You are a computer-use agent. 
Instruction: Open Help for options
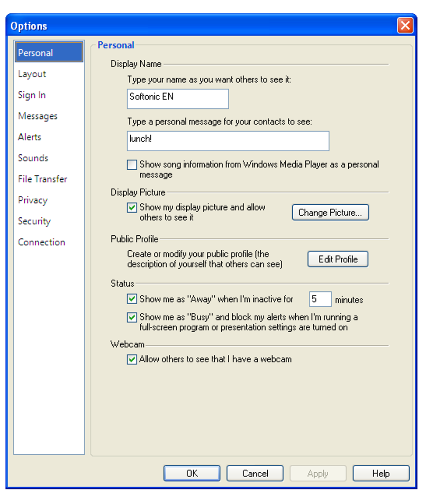[381, 473]
